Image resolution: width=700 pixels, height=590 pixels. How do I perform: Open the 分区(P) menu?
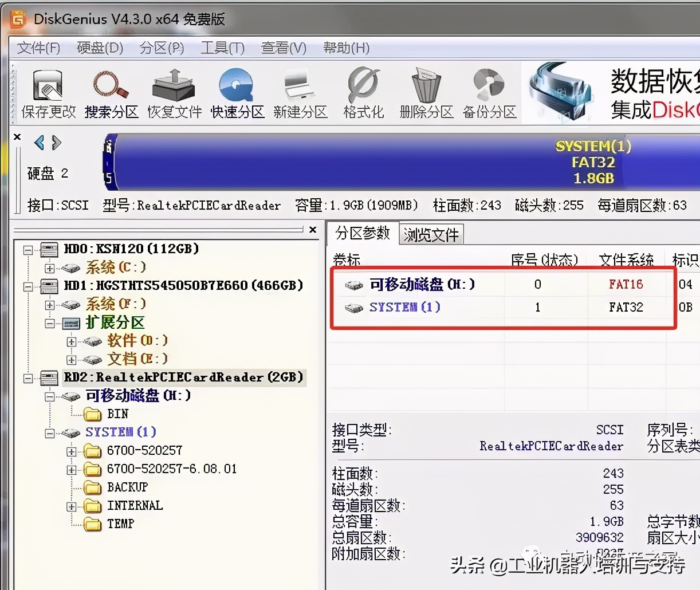(162, 48)
